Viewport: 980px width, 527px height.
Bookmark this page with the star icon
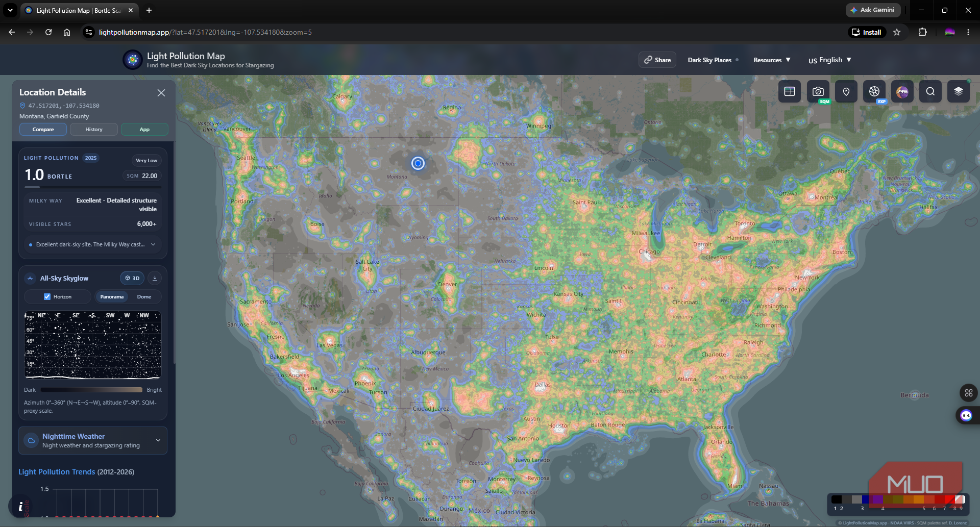point(897,32)
